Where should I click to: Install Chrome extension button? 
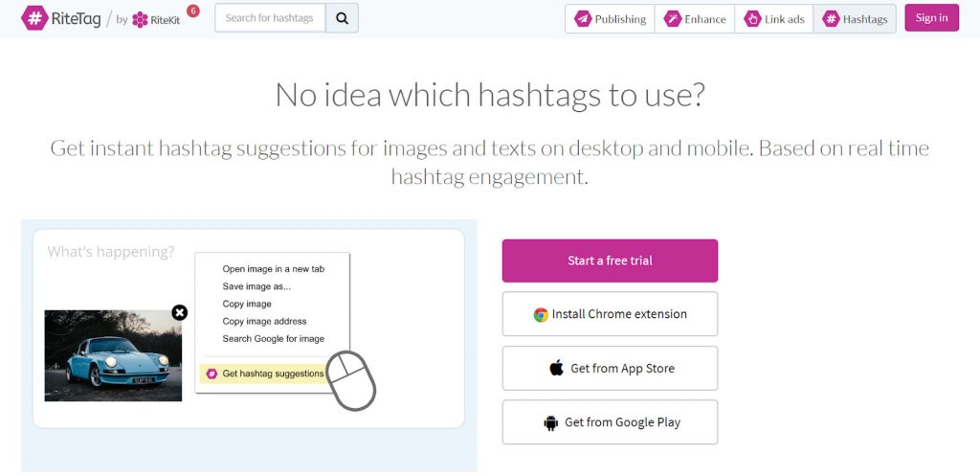click(610, 314)
